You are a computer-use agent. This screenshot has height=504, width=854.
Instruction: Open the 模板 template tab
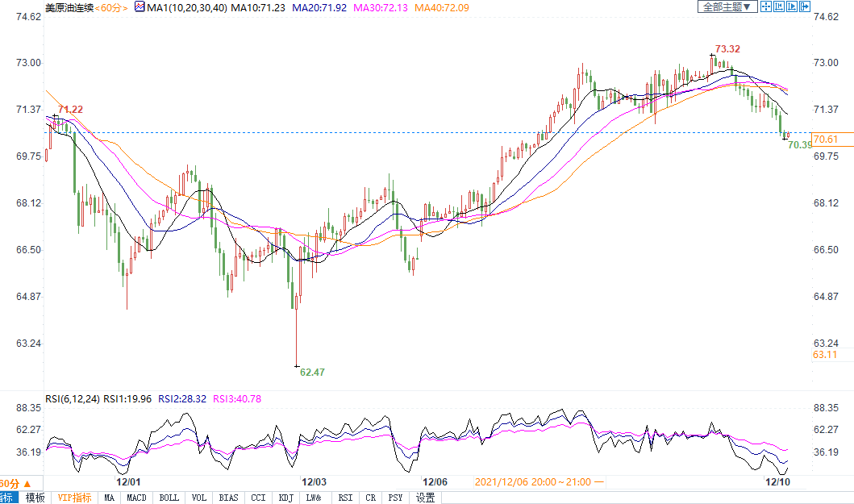pos(35,498)
